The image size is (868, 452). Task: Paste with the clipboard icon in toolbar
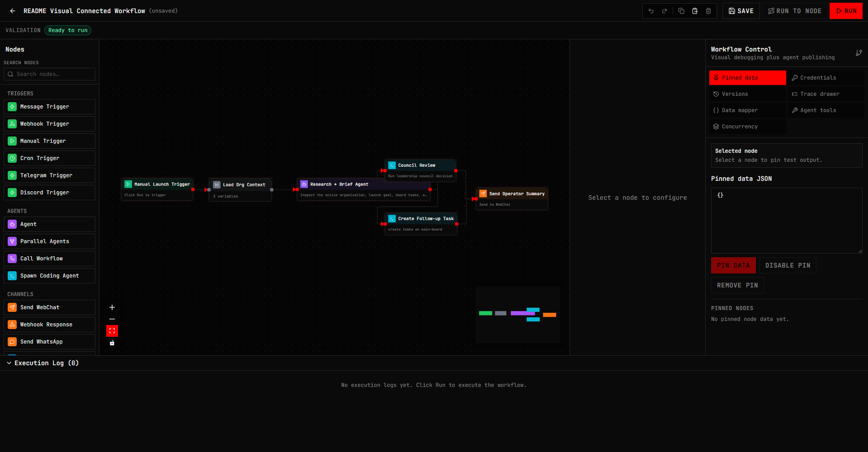[695, 11]
